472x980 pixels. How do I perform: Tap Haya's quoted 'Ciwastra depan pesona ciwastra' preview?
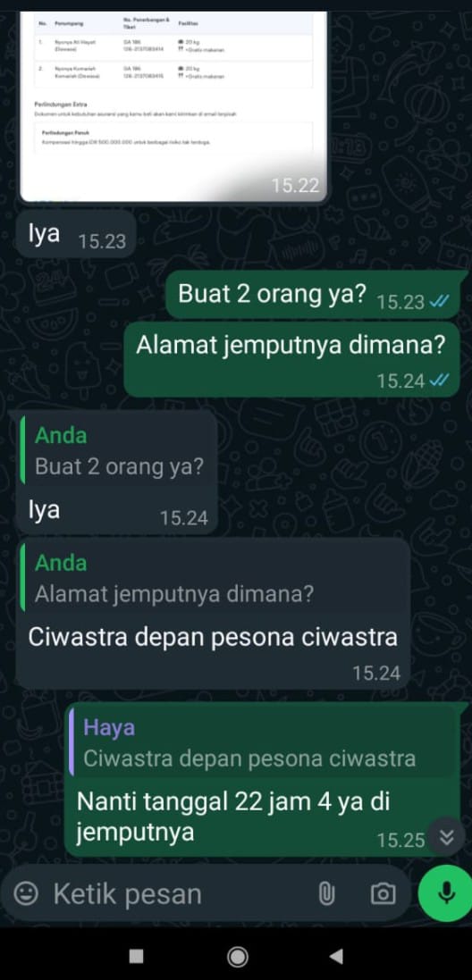point(263,743)
